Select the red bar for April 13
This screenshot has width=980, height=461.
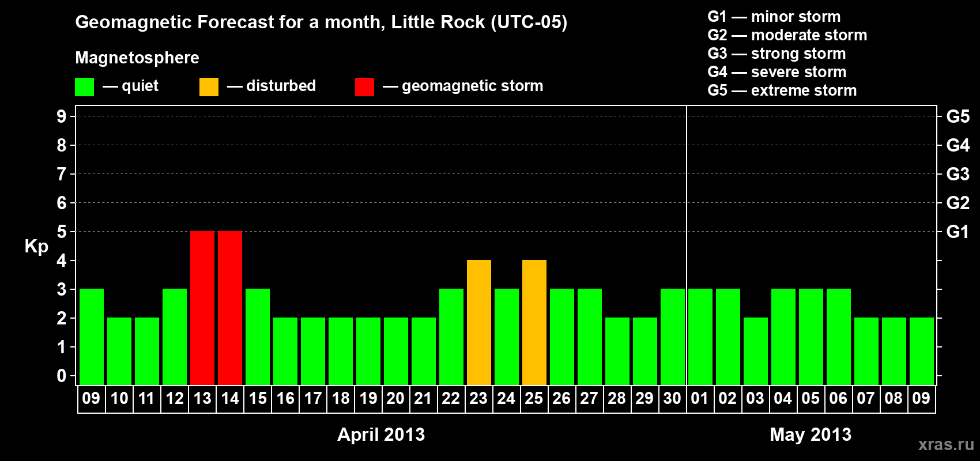[x=202, y=308]
